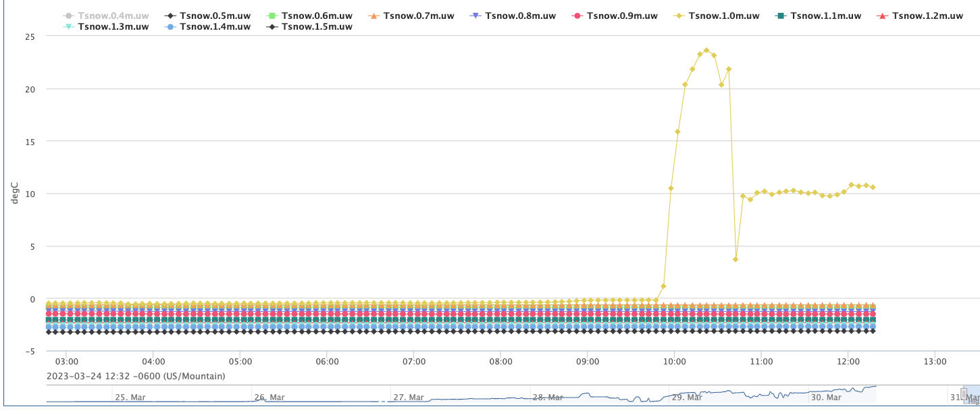
Task: Click the red circle Tsnow.0.9m.uw legend marker
Action: (x=576, y=16)
